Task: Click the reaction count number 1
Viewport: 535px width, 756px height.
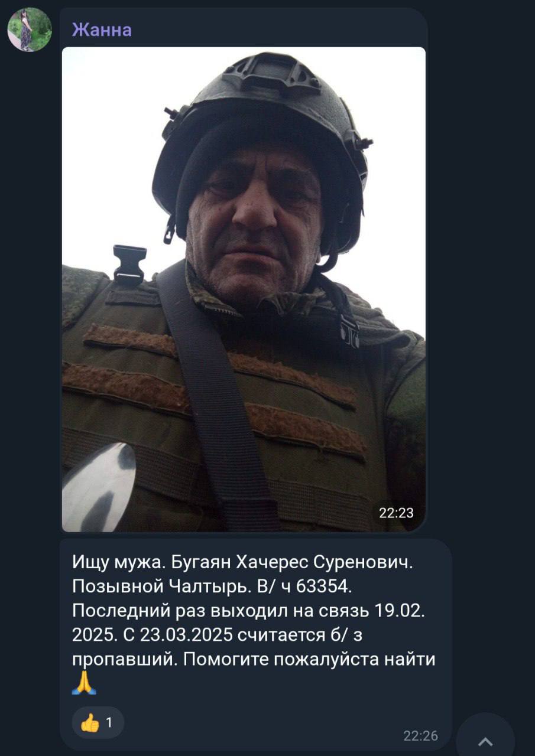Action: pyautogui.click(x=109, y=722)
